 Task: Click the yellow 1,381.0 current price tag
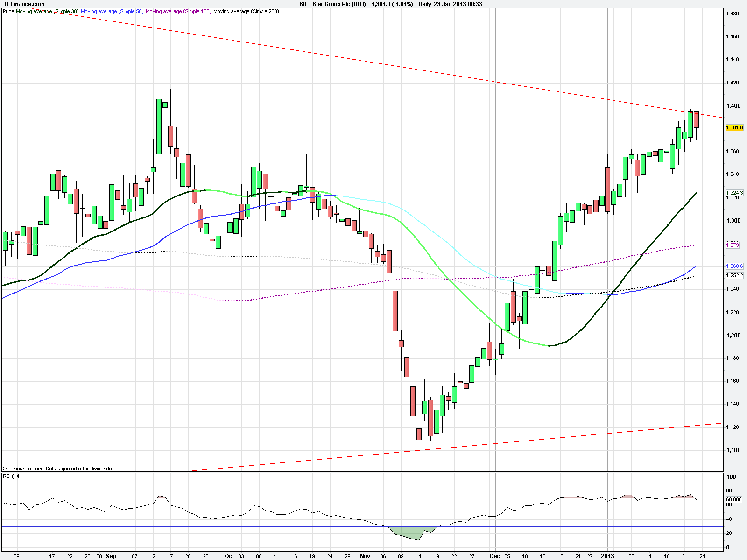(734, 127)
